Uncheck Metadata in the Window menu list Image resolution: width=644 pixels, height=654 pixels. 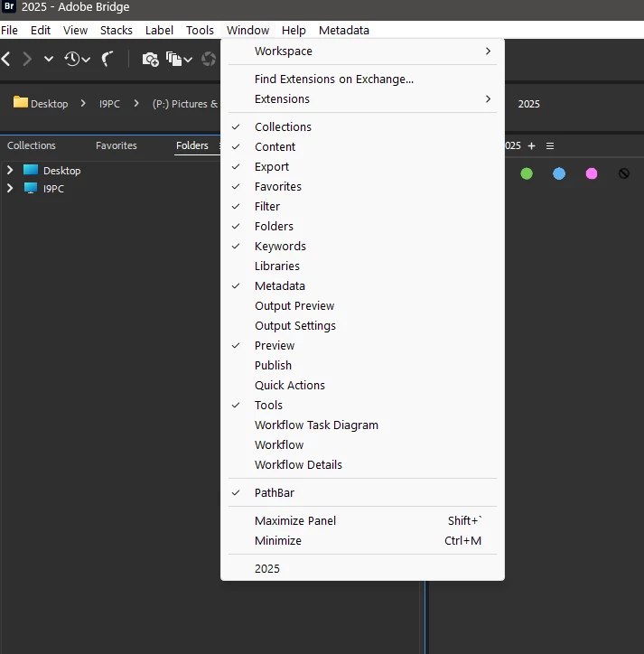[x=362, y=286]
